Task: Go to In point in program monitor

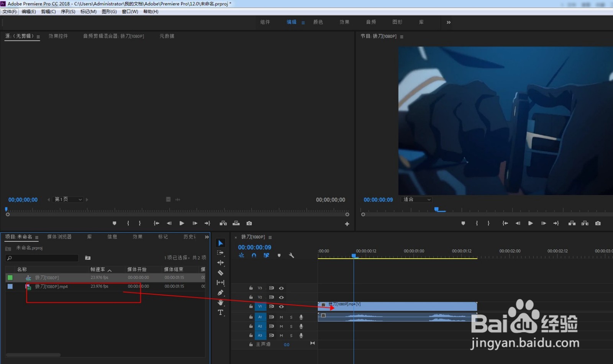Action: tap(505, 223)
